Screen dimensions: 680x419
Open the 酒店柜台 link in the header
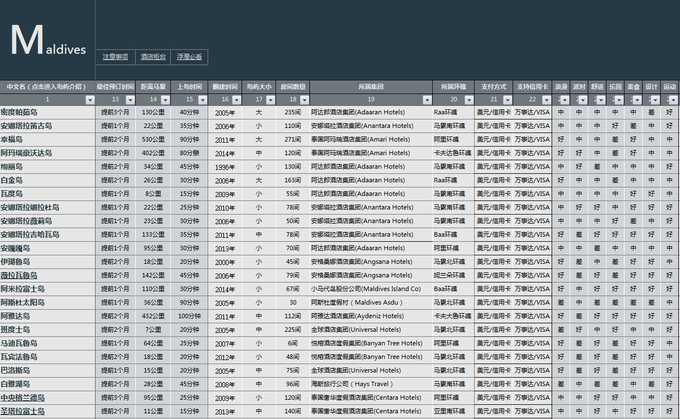(153, 57)
